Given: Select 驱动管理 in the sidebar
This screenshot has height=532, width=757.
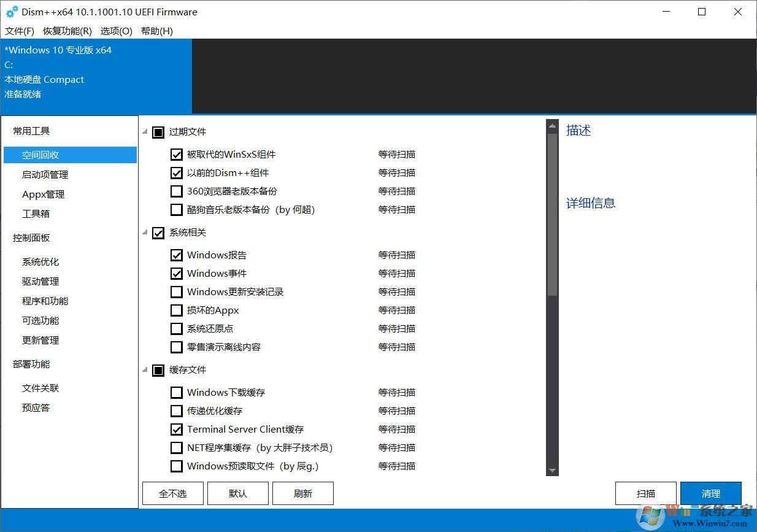Looking at the screenshot, I should tap(41, 281).
